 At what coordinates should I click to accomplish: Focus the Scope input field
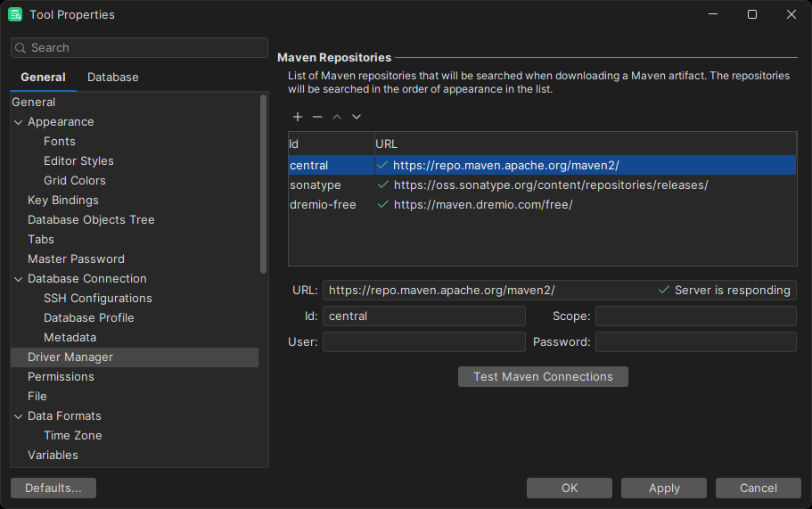pos(695,316)
